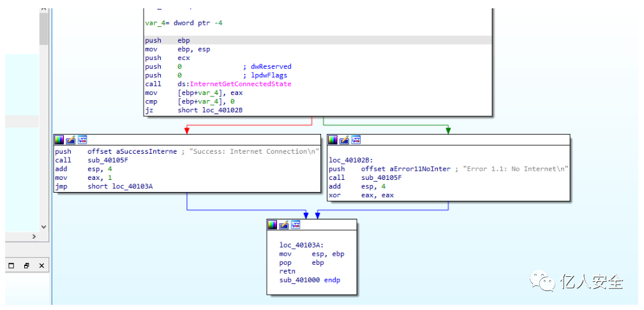Click the push ecx instruction
The width and height of the screenshot is (644, 310).
(168, 58)
